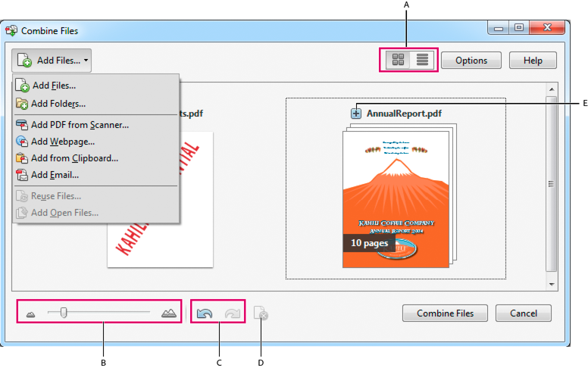
Task: Click the Add Open Files... entry
Action: click(x=96, y=213)
